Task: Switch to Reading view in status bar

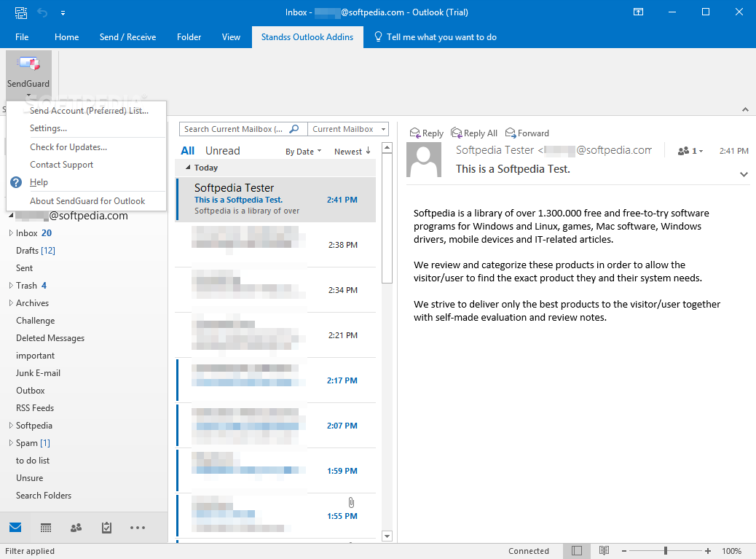Action: (604, 550)
